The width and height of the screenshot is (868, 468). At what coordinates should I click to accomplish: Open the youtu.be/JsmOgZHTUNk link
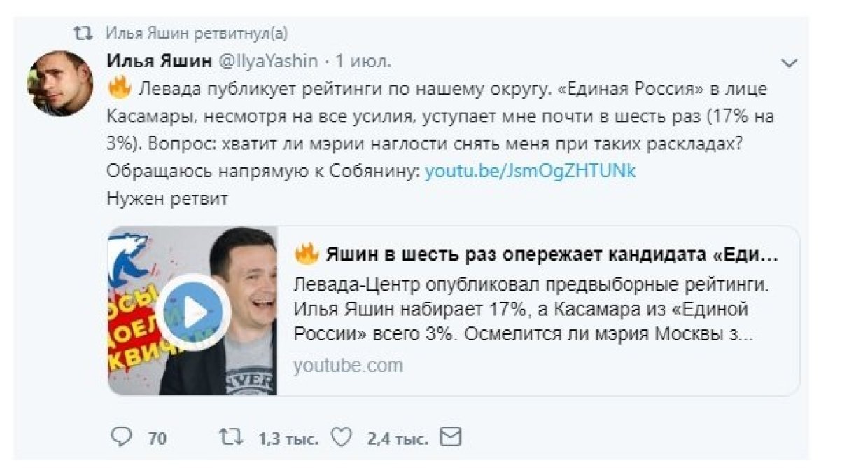[531, 172]
